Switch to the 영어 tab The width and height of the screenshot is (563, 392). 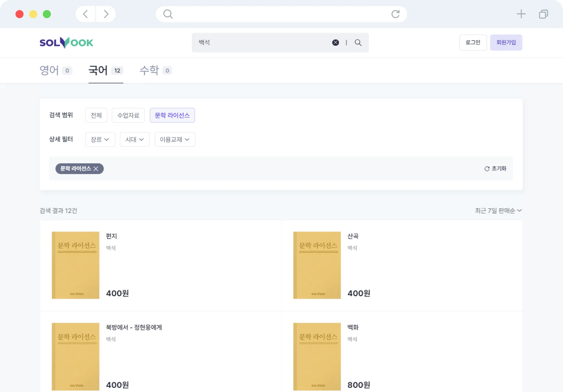pyautogui.click(x=56, y=70)
